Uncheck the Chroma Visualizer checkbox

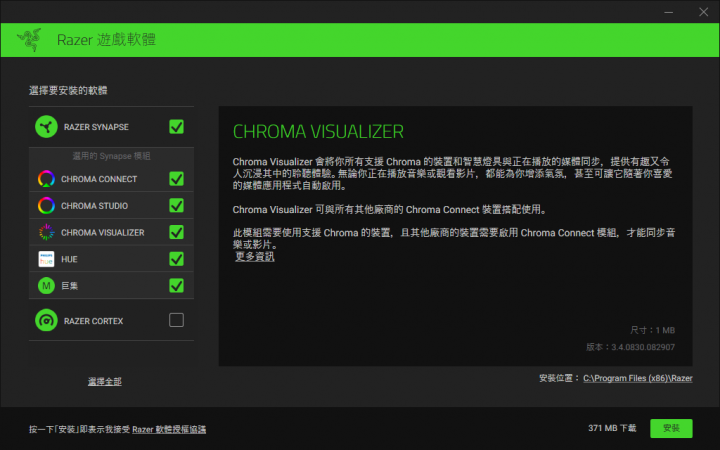(x=176, y=232)
